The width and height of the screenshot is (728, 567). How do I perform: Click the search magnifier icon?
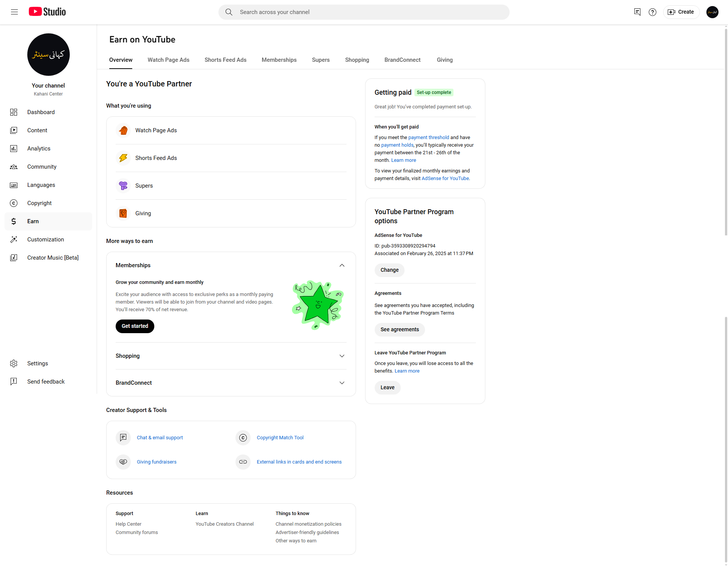[x=229, y=12]
